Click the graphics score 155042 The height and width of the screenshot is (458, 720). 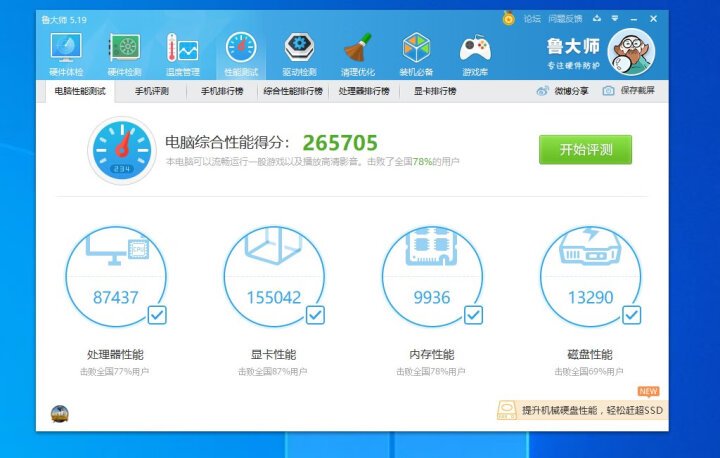pos(274,298)
